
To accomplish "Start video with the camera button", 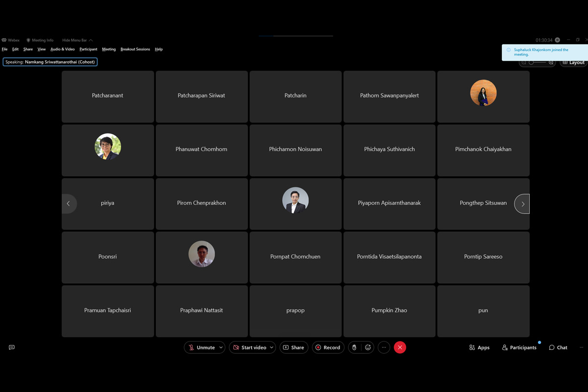I will 249,347.
